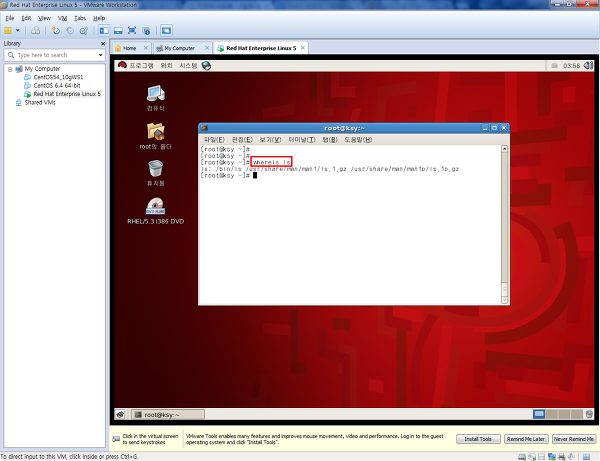Select Shared VMs in library
The height and width of the screenshot is (461, 600).
[40, 103]
